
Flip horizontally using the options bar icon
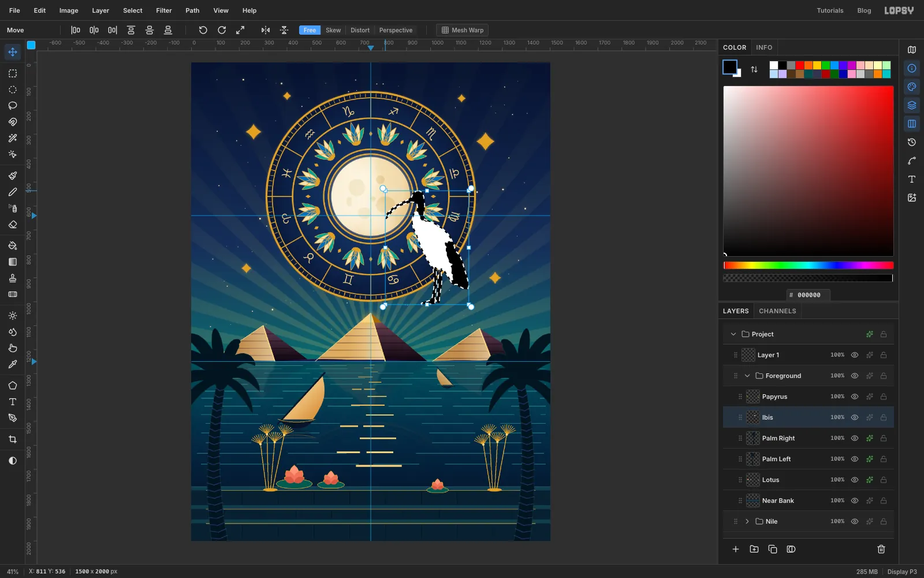tap(266, 30)
